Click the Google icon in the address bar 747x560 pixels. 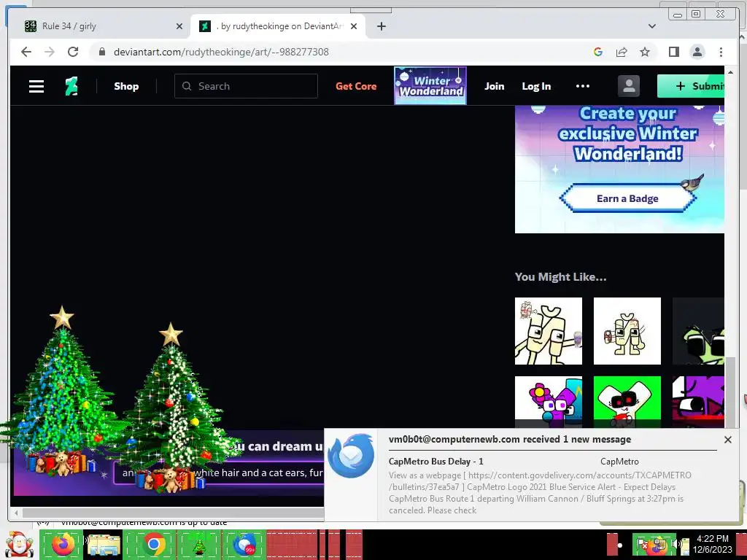598,52
